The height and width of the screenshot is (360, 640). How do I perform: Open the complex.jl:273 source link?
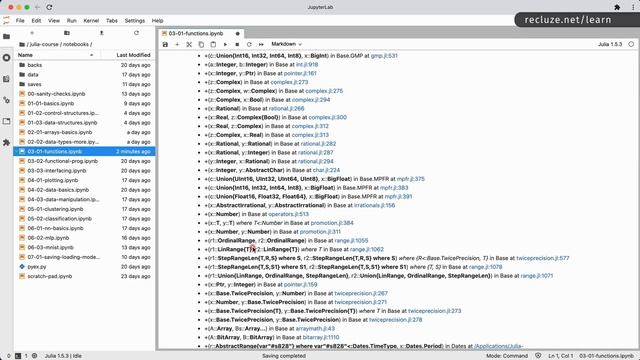289,82
